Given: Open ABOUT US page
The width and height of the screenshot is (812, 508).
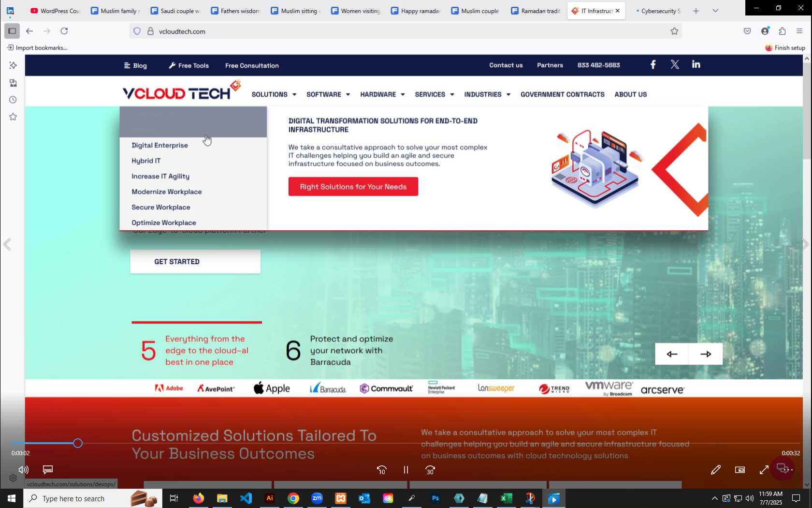Looking at the screenshot, I should click(x=631, y=94).
